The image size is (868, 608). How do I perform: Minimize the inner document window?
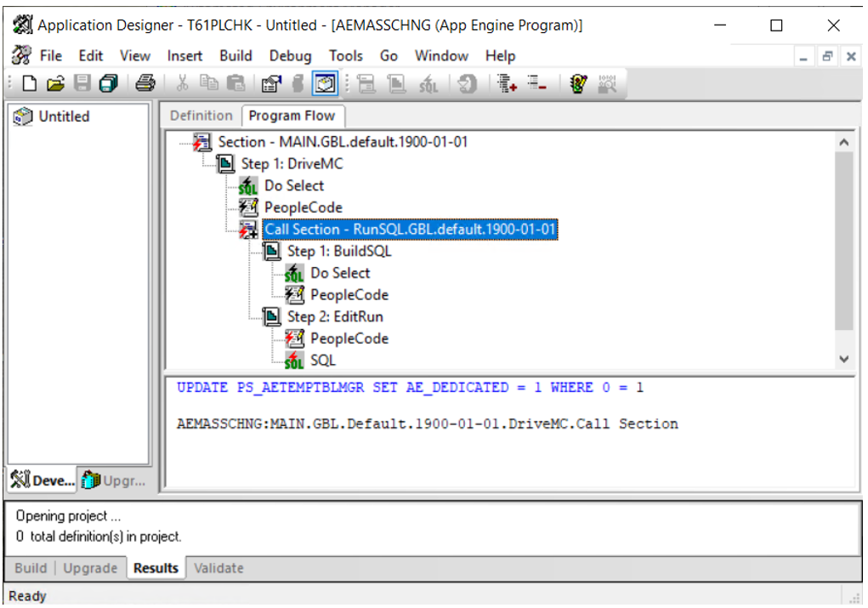click(x=803, y=56)
